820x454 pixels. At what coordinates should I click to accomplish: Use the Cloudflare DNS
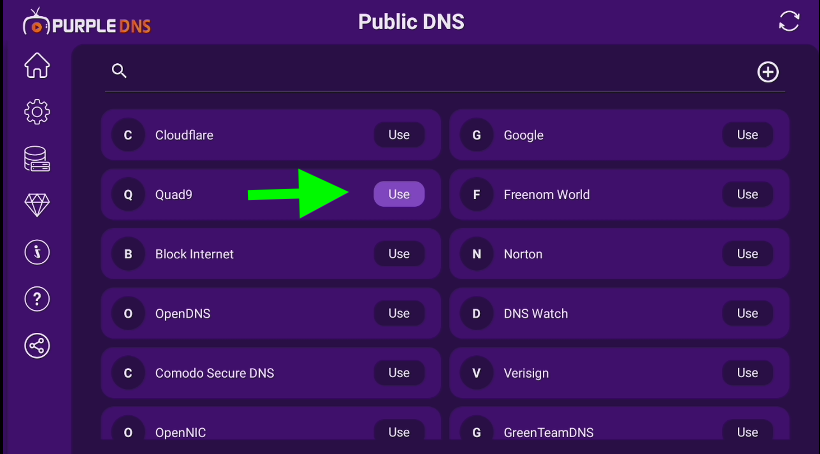[399, 135]
